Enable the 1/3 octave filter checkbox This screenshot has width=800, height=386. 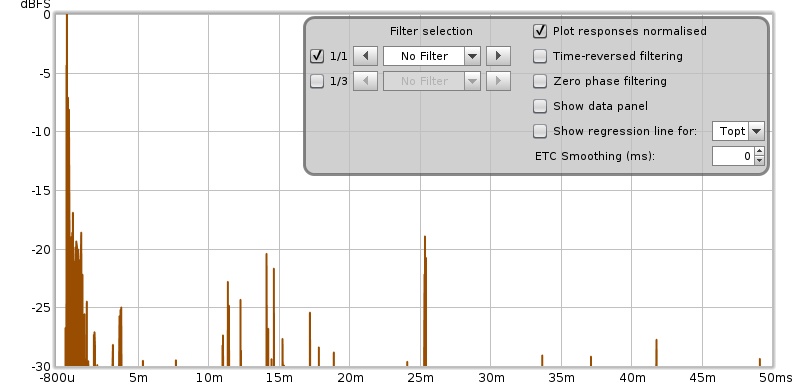point(317,81)
